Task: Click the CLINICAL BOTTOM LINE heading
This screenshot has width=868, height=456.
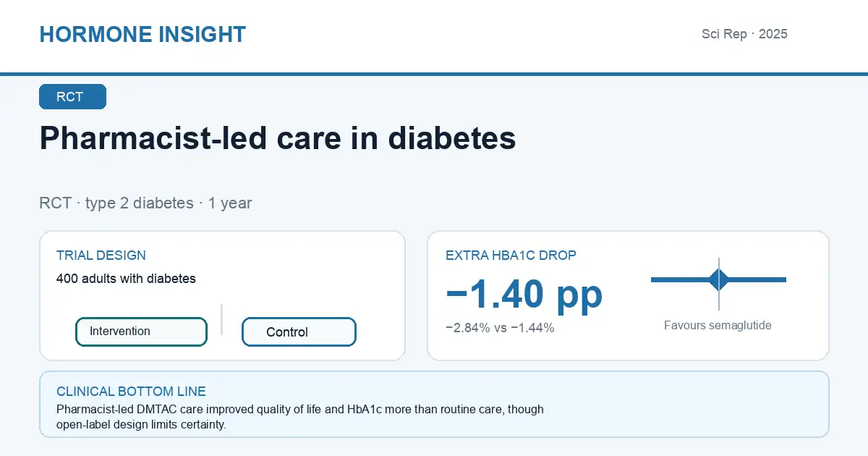Action: pyautogui.click(x=131, y=392)
